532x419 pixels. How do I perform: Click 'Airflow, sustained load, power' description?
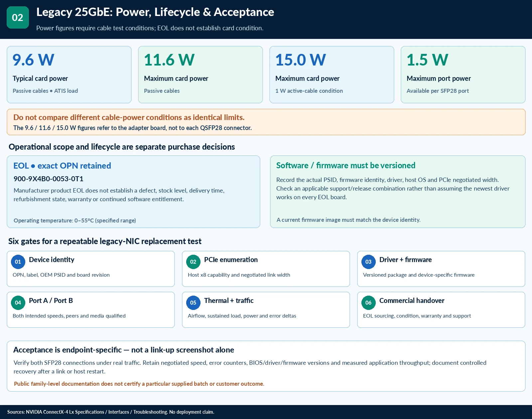click(242, 316)
